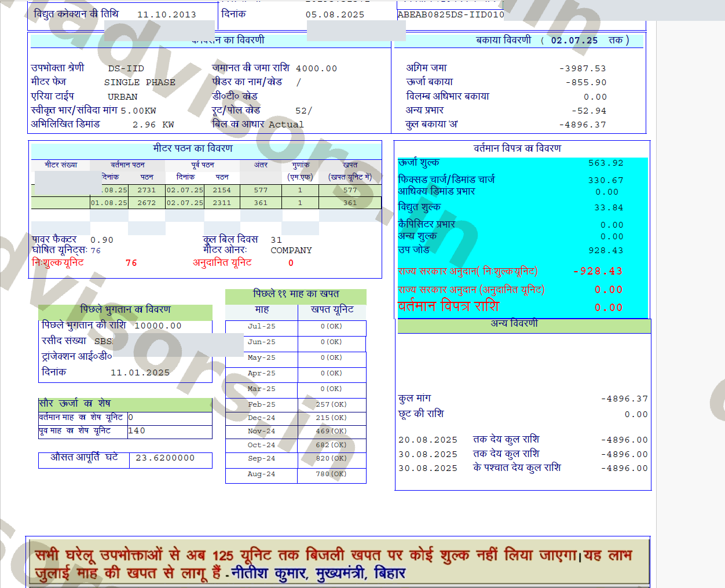Click Dec-24 consumption "215(OK)"

331,418
